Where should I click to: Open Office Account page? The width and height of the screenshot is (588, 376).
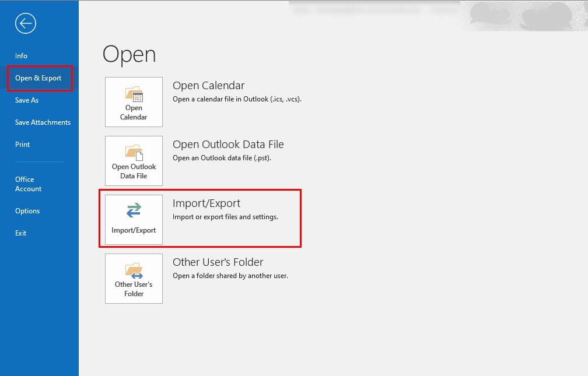pos(28,184)
